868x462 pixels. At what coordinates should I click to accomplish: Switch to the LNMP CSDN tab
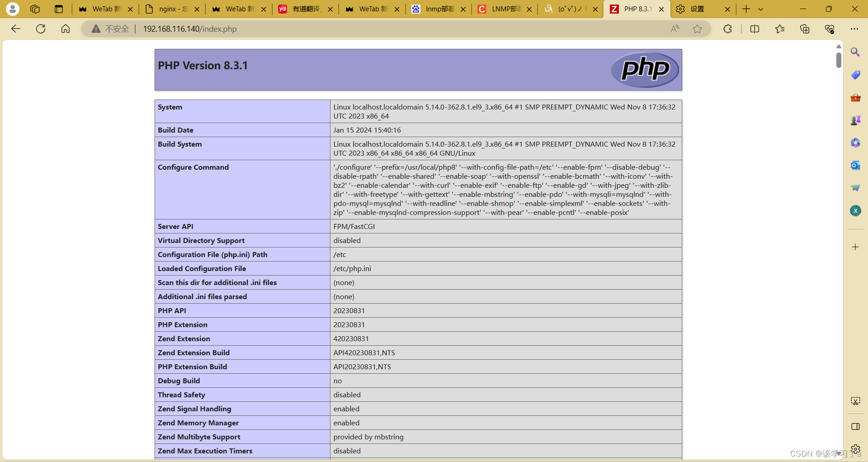[505, 9]
